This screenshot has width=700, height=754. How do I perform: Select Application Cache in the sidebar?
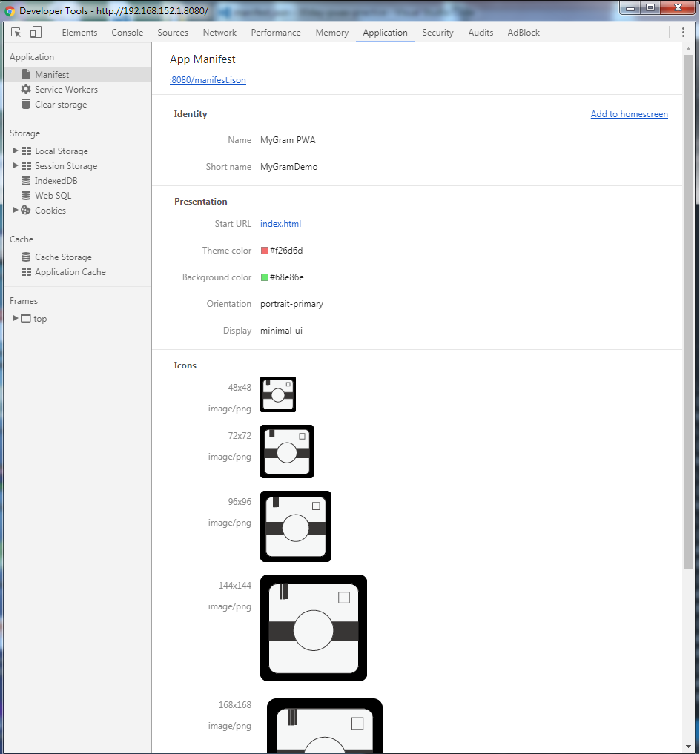pos(77,271)
